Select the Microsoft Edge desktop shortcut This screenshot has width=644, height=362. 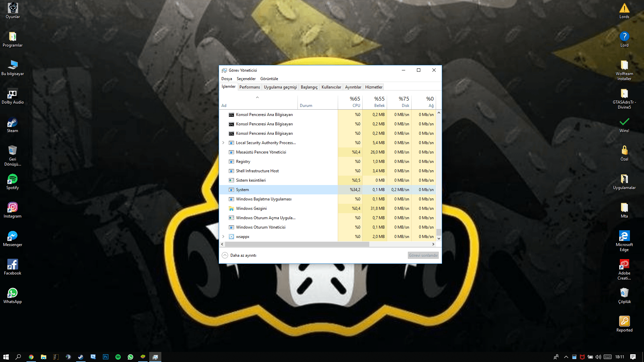(x=624, y=241)
